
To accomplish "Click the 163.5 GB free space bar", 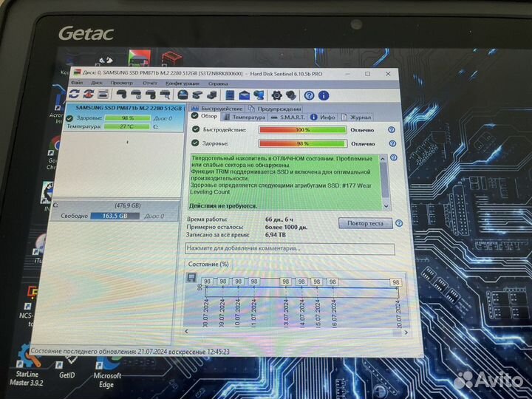I will pyautogui.click(x=115, y=216).
